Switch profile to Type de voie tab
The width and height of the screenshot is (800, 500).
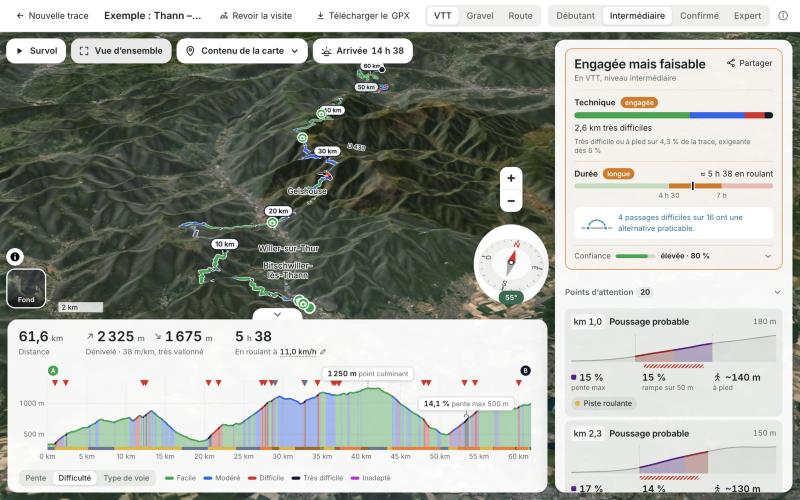tap(126, 478)
